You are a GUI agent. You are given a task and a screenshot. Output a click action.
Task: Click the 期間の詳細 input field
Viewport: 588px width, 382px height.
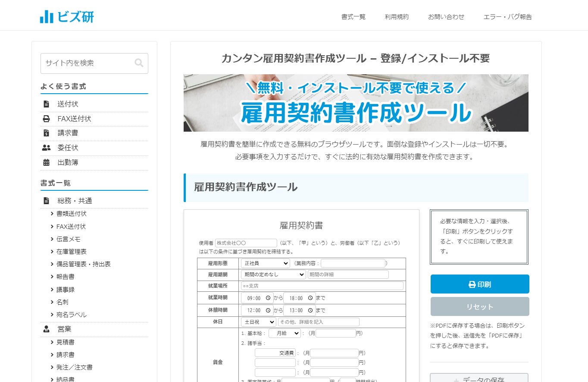click(348, 275)
